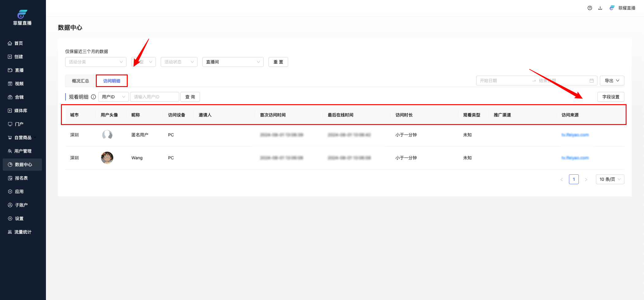Expand the 活动状态 dropdown

click(179, 62)
